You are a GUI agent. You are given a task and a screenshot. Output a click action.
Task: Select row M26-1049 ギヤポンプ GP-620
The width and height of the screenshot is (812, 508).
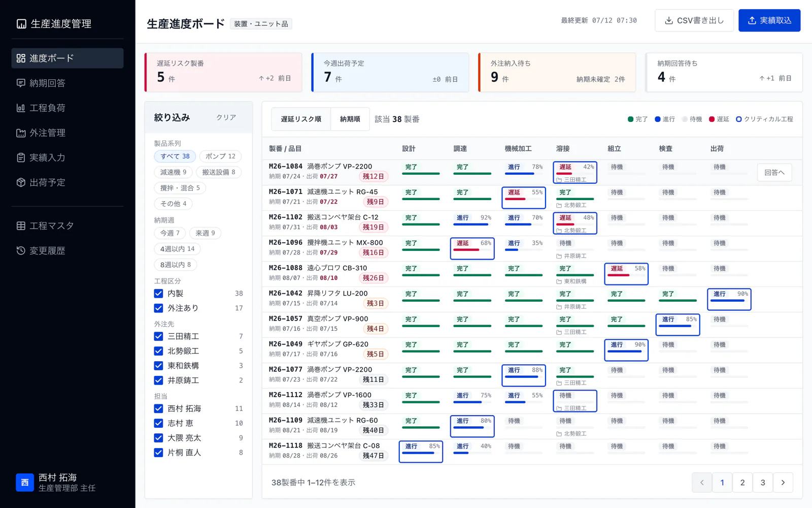[532, 350]
